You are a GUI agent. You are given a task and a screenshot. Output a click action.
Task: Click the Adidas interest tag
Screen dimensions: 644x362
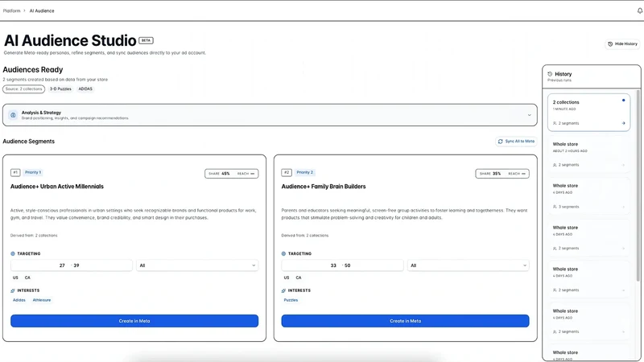click(19, 300)
